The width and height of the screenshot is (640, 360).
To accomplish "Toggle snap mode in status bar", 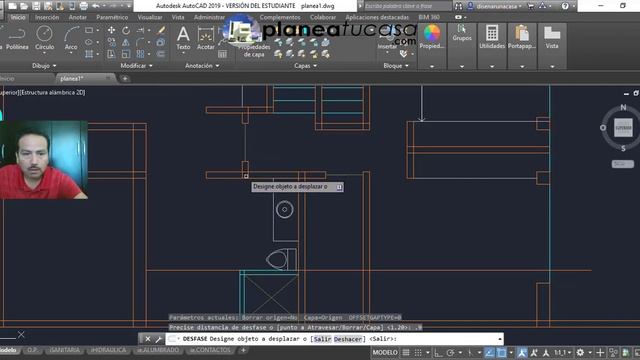I will click(x=418, y=352).
